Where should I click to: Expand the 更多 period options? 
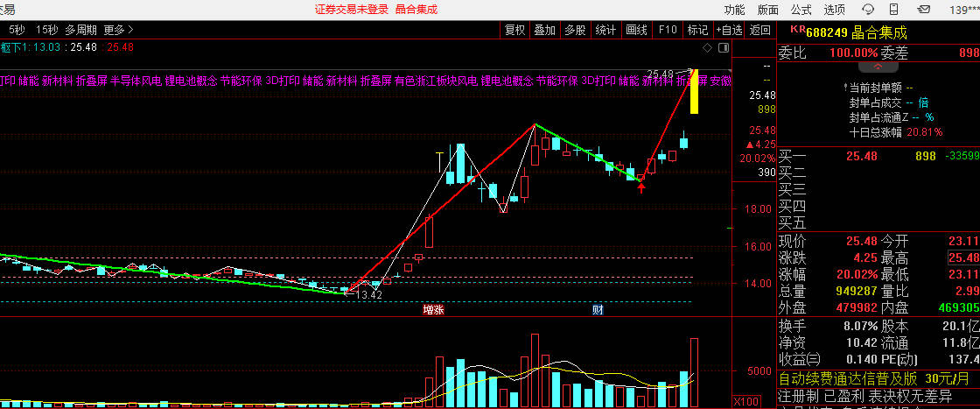tap(119, 29)
